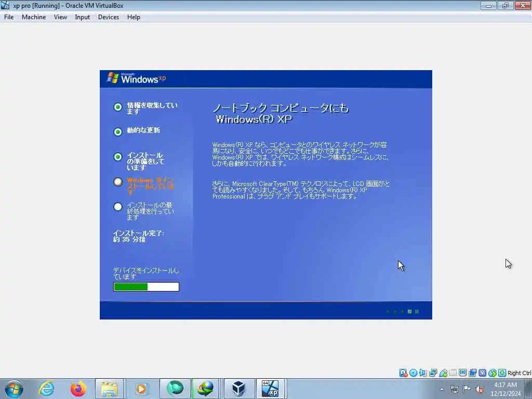Click the Right Ctrl host key label
The height and width of the screenshot is (399, 532).
[x=519, y=373]
